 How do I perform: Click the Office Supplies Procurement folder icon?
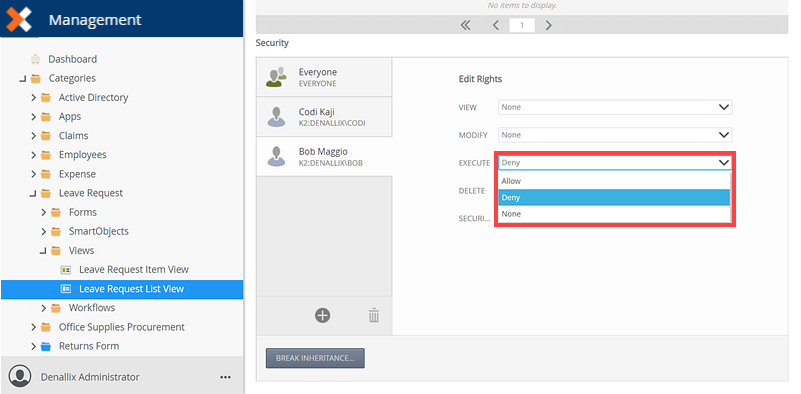(45, 328)
